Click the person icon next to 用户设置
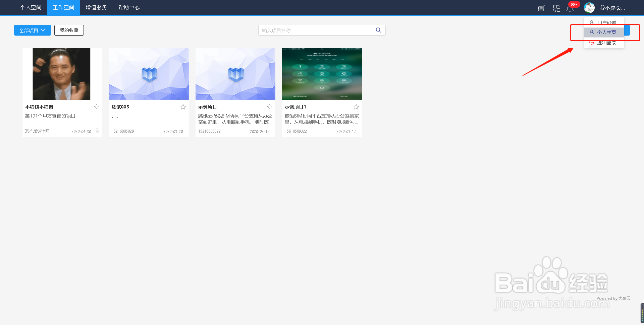Screen dimensions: 644x325 click(x=591, y=22)
